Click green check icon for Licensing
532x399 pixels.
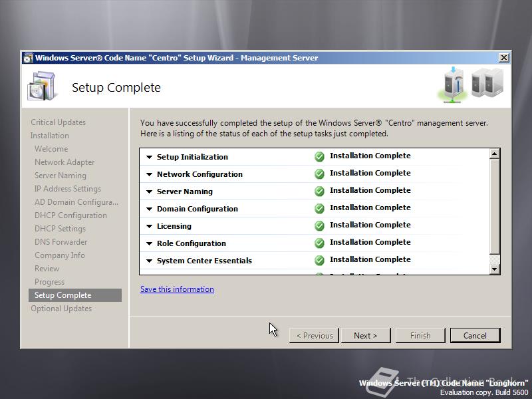click(x=319, y=226)
